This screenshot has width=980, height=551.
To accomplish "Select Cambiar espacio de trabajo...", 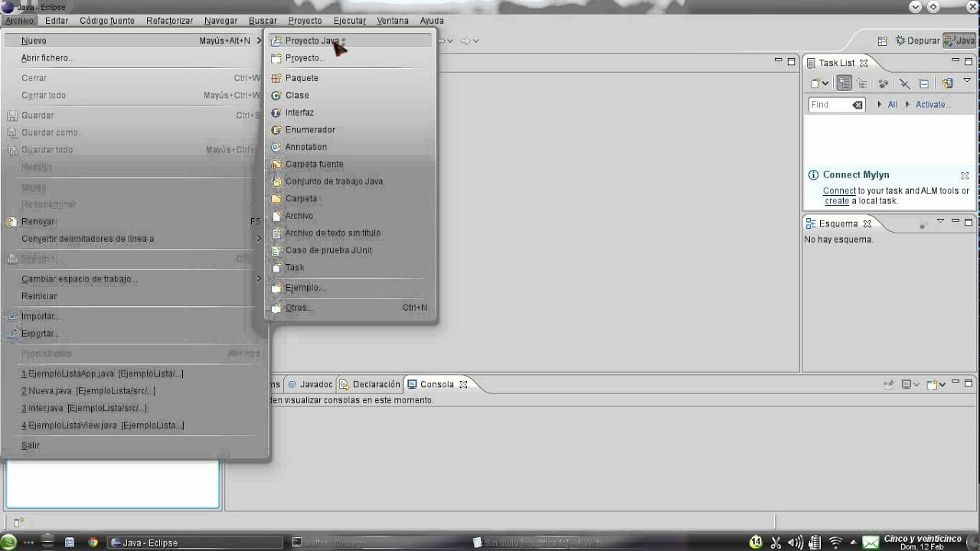I will click(134, 279).
